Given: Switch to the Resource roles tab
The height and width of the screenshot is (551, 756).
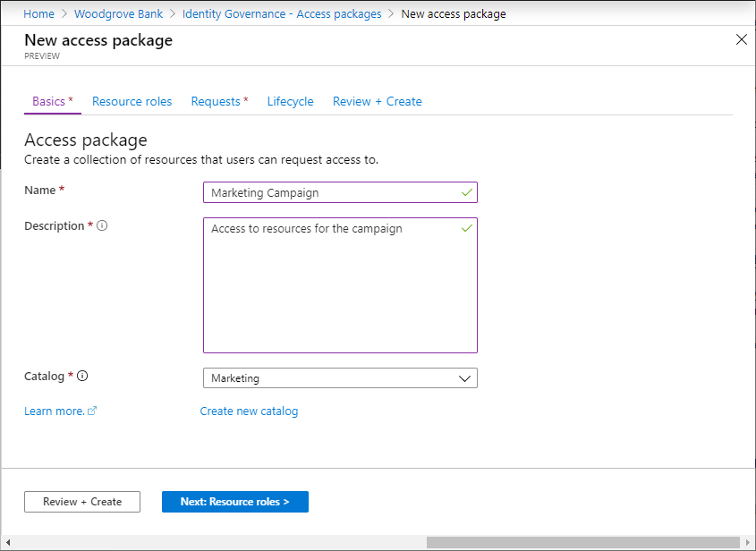Looking at the screenshot, I should (x=132, y=102).
